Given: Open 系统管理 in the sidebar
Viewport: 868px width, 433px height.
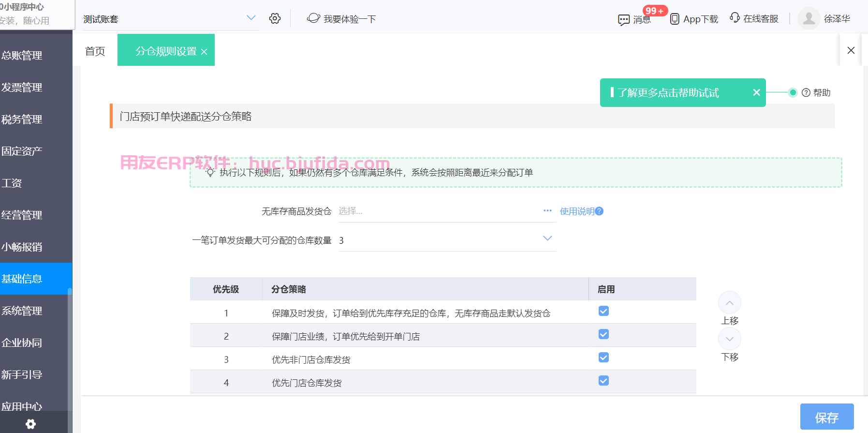Looking at the screenshot, I should coord(36,311).
